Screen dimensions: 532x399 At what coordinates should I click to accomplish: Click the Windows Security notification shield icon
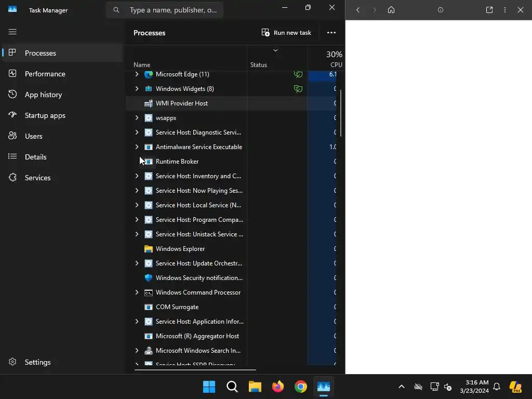148,278
